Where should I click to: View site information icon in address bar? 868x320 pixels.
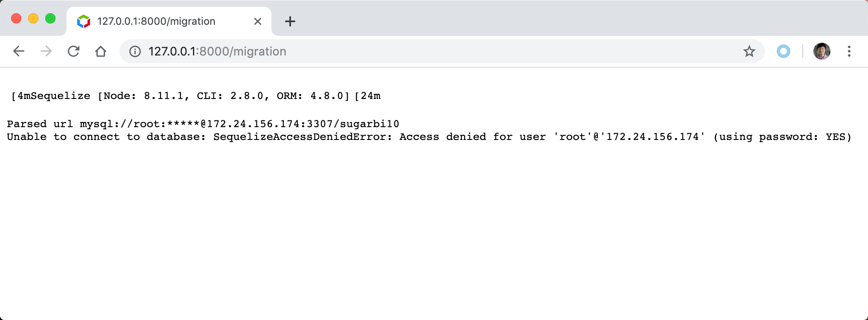(x=135, y=52)
